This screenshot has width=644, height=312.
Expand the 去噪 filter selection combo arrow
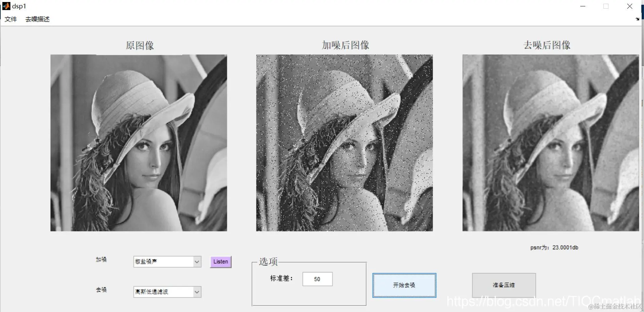click(197, 292)
